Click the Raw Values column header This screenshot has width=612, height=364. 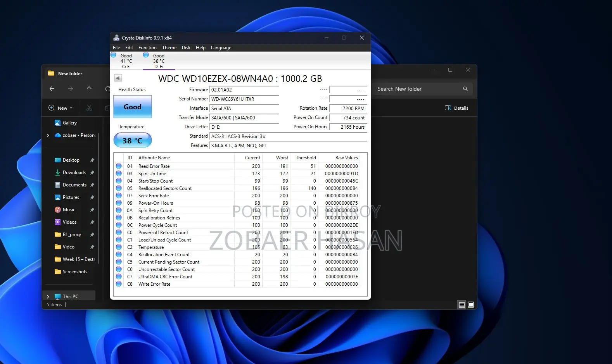(x=339, y=158)
